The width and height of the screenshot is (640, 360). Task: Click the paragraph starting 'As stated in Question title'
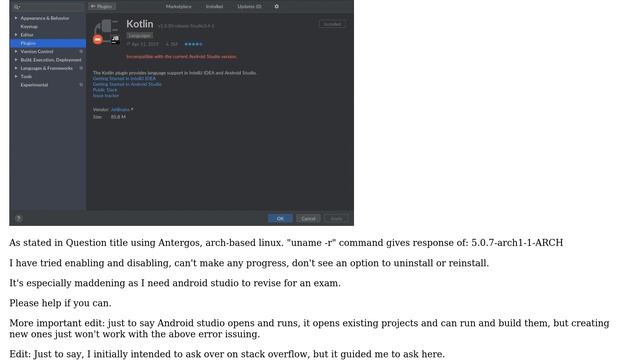pyautogui.click(x=286, y=243)
